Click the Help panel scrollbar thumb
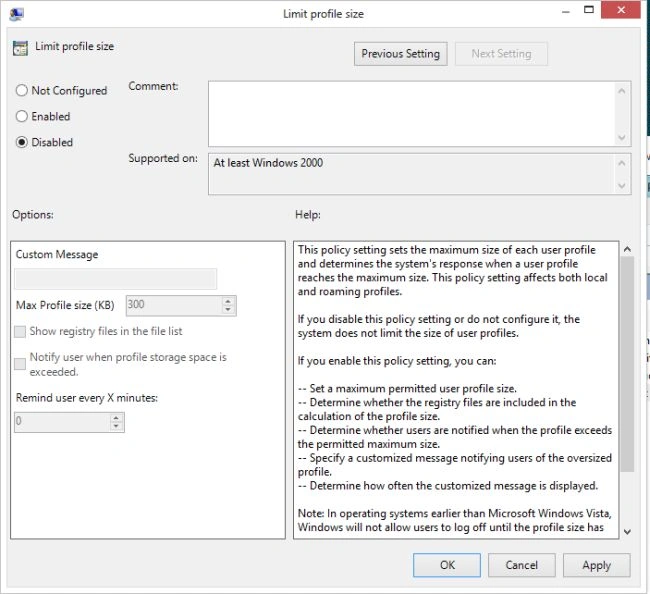The height and width of the screenshot is (594, 650). pyautogui.click(x=628, y=364)
